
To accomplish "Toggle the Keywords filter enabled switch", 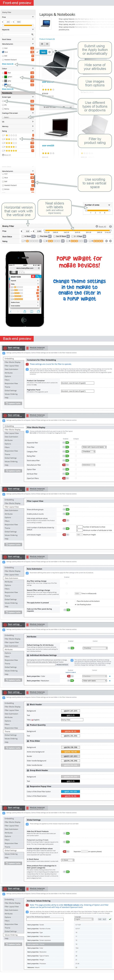I will 66,442.
